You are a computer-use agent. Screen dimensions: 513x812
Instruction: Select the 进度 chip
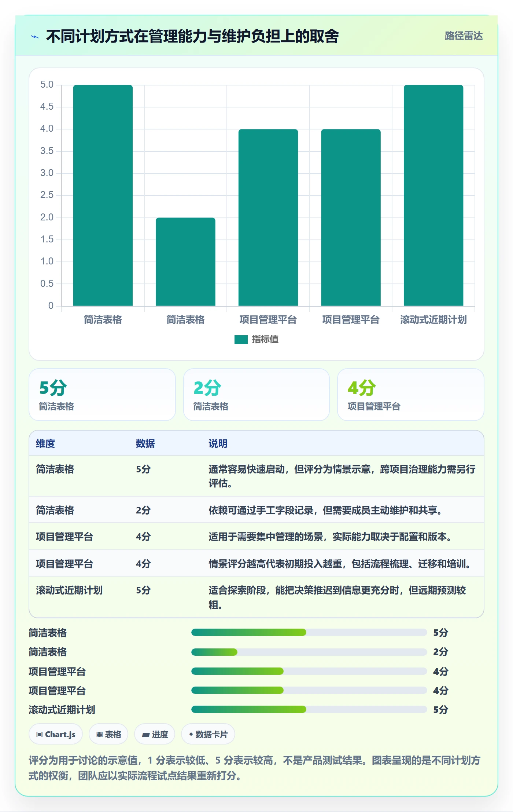[x=155, y=734]
